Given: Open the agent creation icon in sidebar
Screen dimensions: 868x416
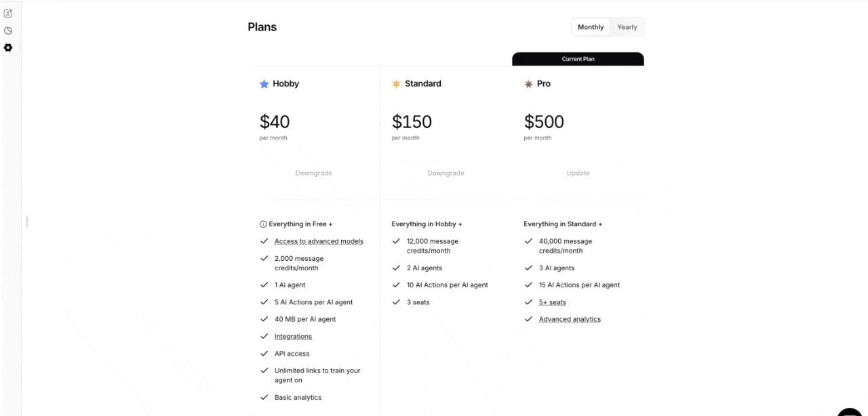Looking at the screenshot, I should click(x=8, y=13).
